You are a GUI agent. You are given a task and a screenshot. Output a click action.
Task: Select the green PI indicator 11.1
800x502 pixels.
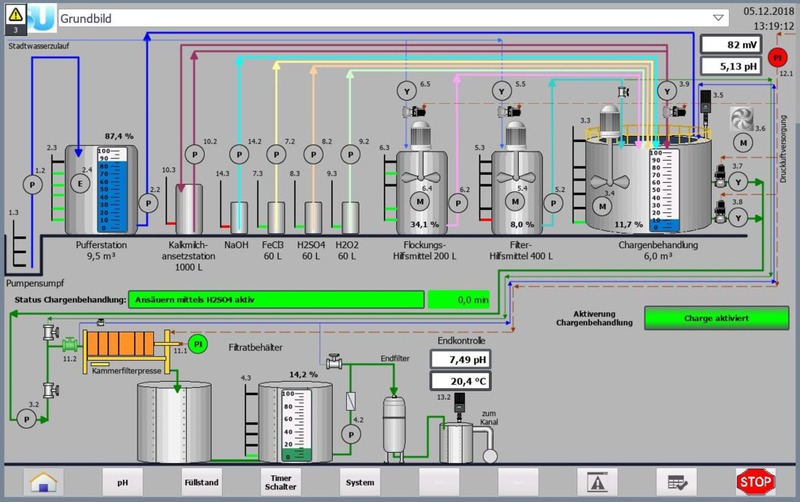pos(198,344)
